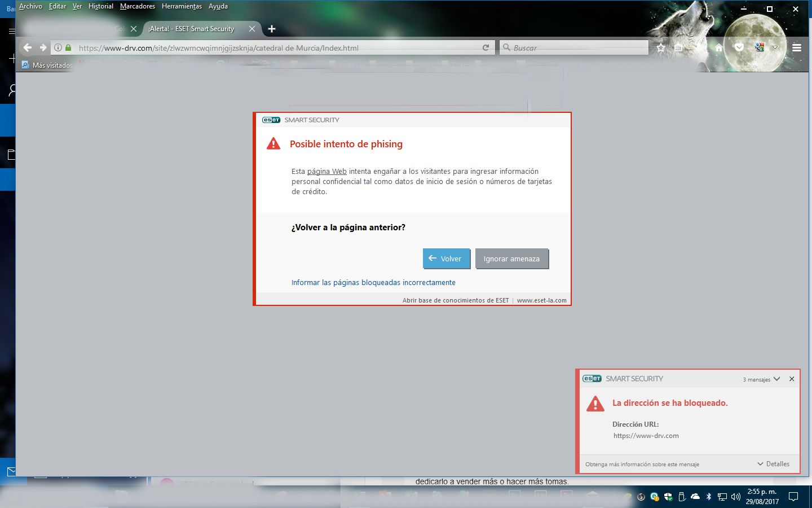812x508 pixels.
Task: Click the Volver button
Action: click(x=446, y=259)
